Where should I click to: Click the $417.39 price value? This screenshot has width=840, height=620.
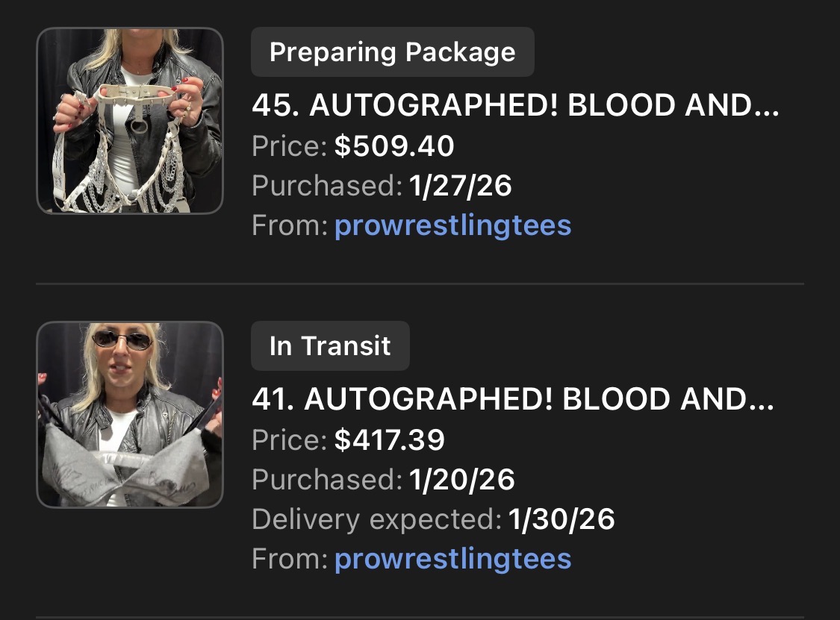pos(389,440)
